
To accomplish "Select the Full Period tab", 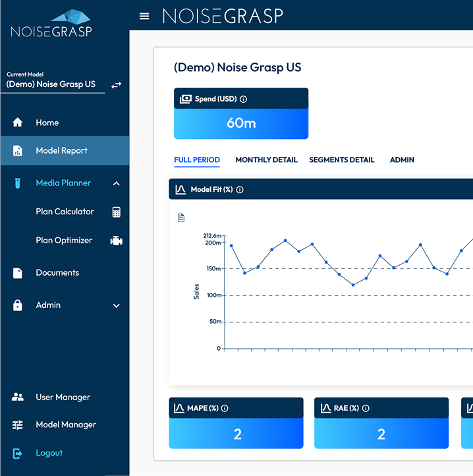I will coord(197,160).
